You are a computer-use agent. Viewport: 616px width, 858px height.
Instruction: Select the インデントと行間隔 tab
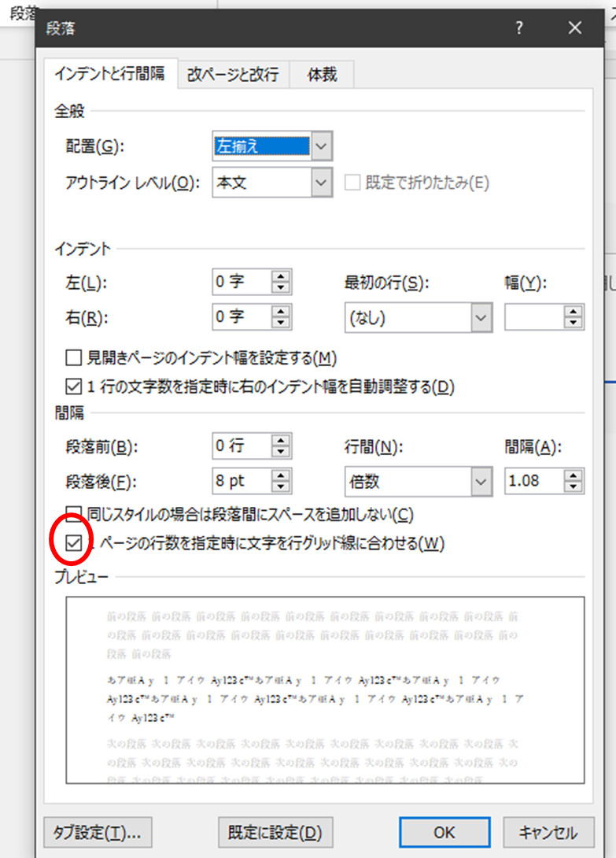pos(110,73)
